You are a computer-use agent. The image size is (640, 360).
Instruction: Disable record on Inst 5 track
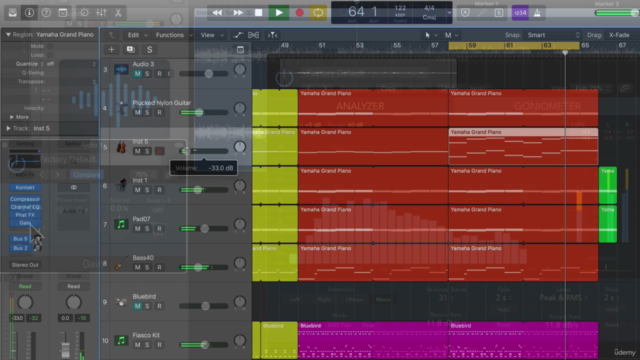pos(160,151)
